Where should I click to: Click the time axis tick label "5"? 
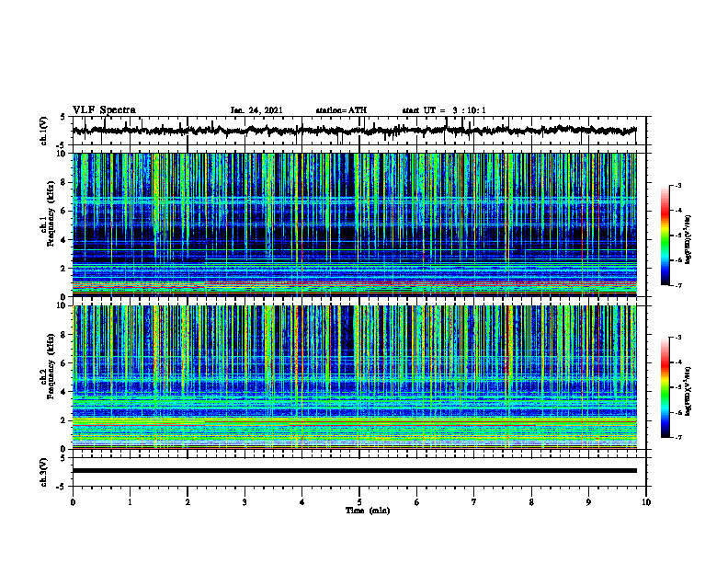point(359,502)
